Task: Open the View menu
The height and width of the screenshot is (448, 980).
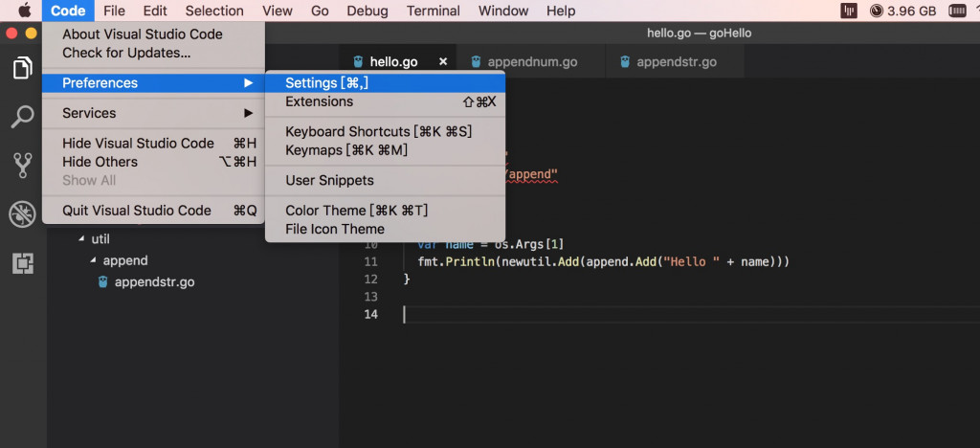Action: pyautogui.click(x=278, y=11)
